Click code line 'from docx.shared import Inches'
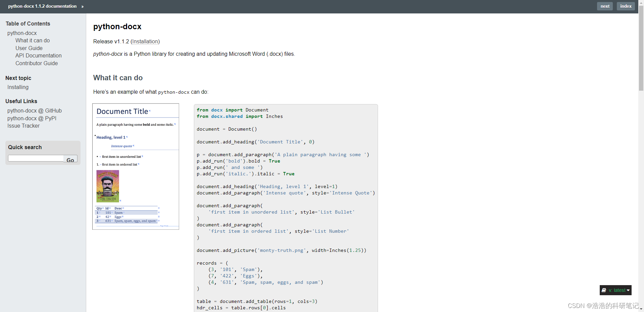Image resolution: width=644 pixels, height=312 pixels. pos(240,116)
